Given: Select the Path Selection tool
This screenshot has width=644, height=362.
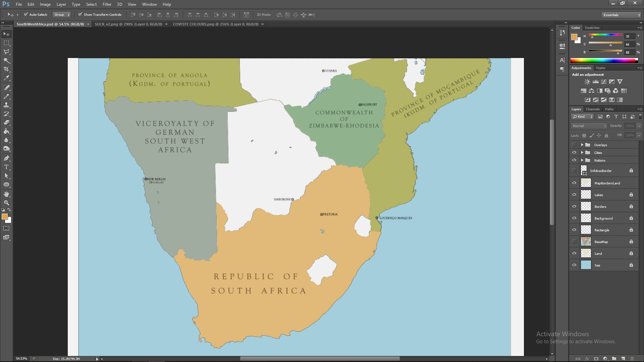Looking at the screenshot, I should click(x=6, y=176).
